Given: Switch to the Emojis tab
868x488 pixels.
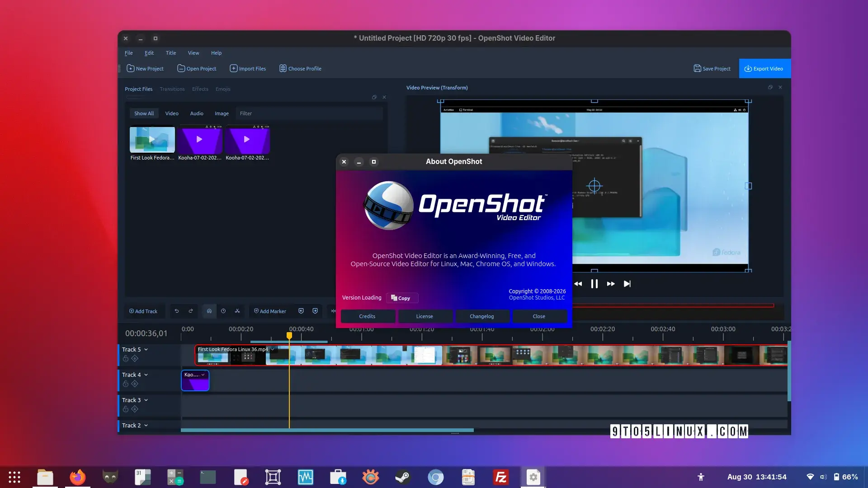Looking at the screenshot, I should 223,89.
